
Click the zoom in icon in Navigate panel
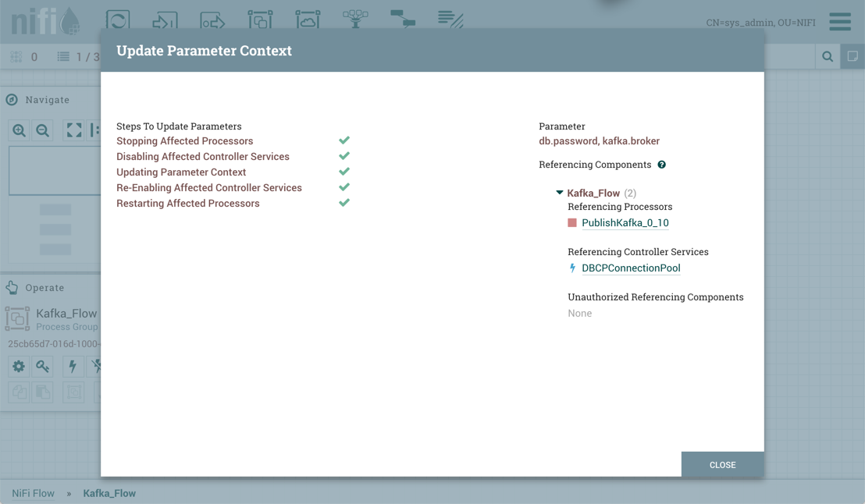tap(19, 130)
